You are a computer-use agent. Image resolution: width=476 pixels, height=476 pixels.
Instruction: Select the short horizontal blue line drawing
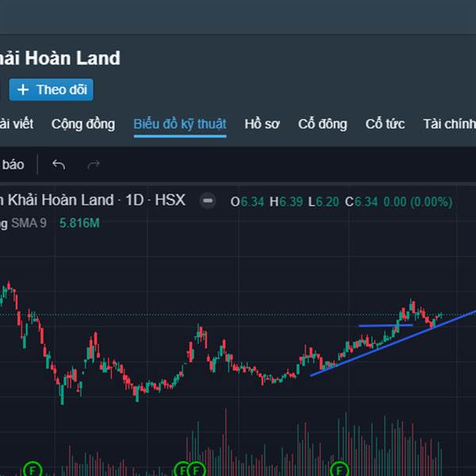[386, 325]
